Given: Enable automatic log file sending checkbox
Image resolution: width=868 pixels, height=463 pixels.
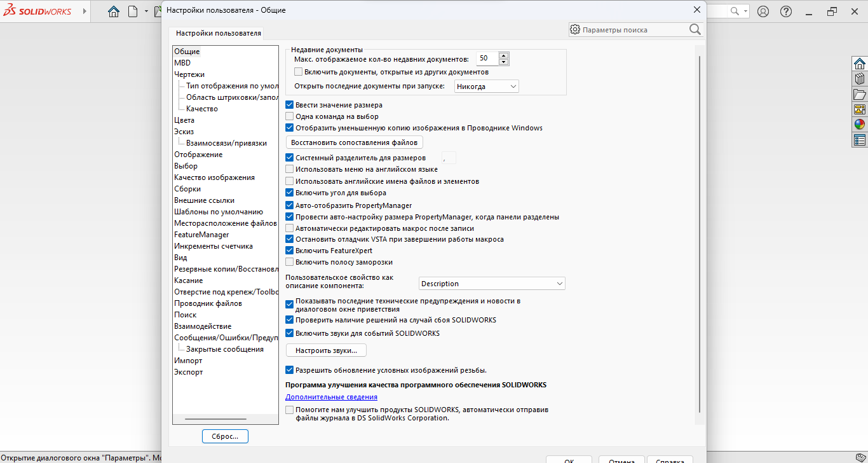Looking at the screenshot, I should [290, 410].
